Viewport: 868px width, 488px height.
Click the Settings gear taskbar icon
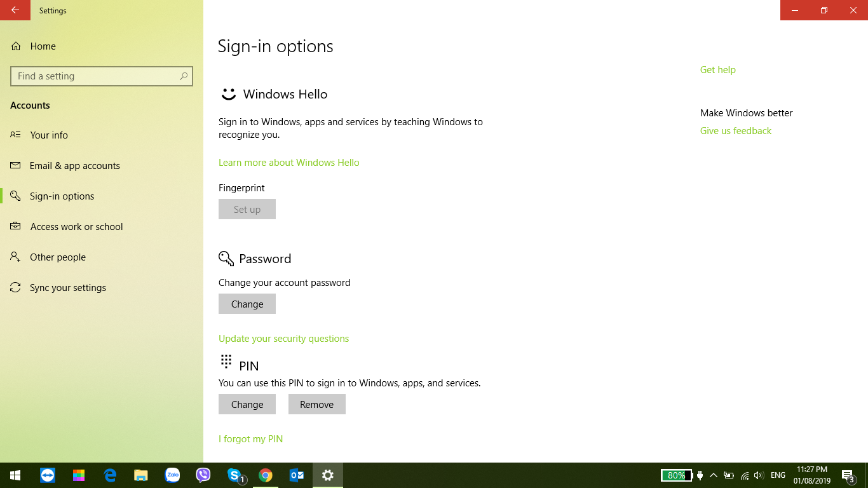pos(328,475)
